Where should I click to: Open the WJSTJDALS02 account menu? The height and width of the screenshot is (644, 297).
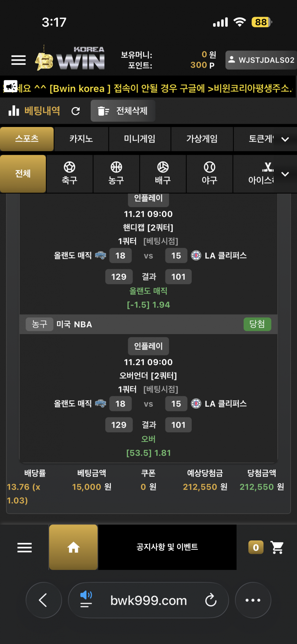click(261, 60)
